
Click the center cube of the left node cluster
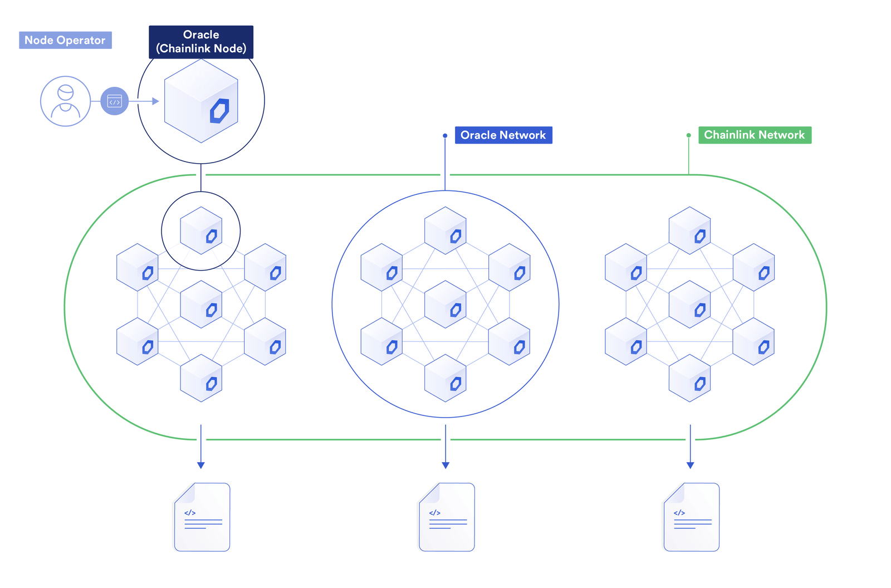pyautogui.click(x=202, y=305)
